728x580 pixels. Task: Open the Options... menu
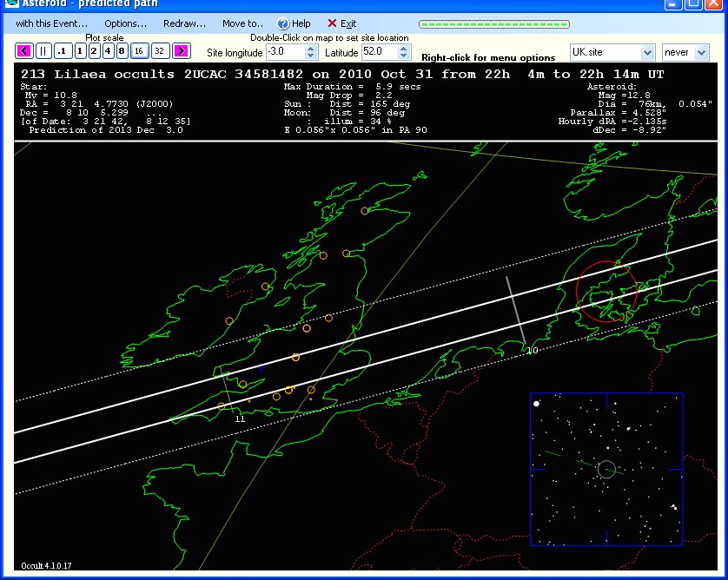point(125,23)
